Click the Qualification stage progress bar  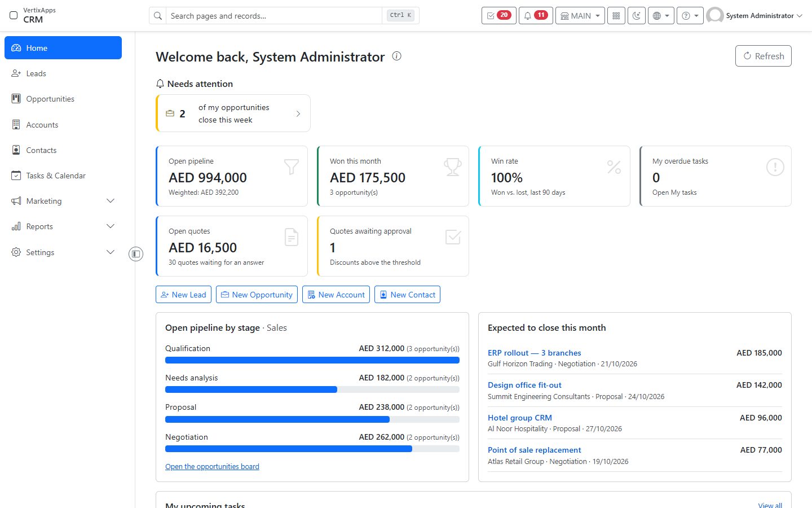click(312, 360)
